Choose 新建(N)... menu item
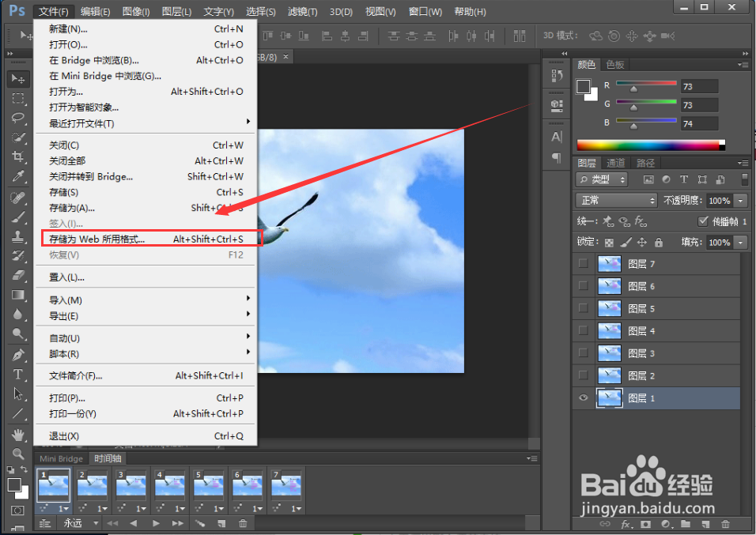756x535 pixels. click(x=146, y=29)
